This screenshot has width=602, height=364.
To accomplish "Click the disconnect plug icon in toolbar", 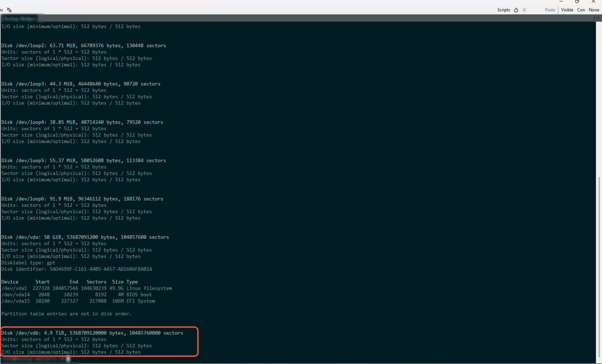I will coord(9,10).
